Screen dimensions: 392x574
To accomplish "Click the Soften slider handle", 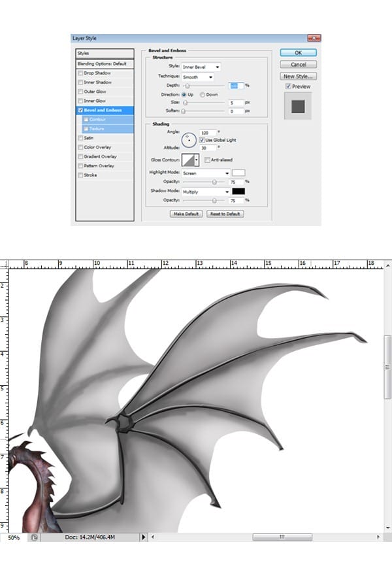I will coord(184,111).
